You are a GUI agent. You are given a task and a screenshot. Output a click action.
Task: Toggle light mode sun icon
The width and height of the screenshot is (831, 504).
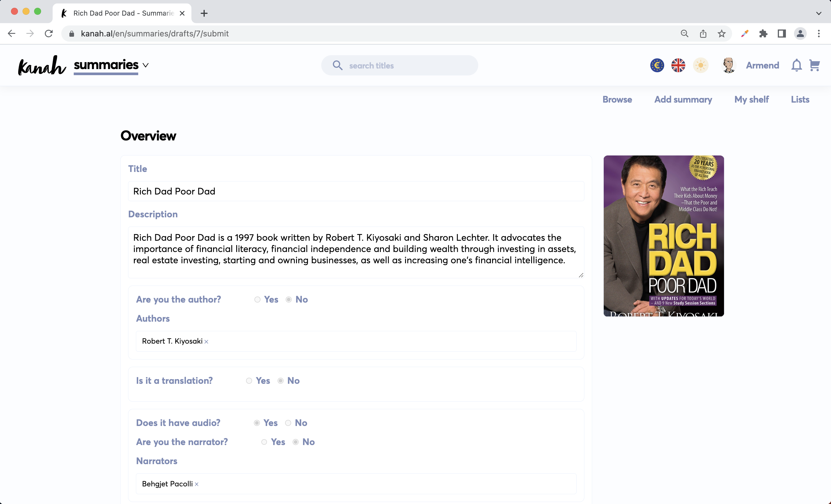701,65
